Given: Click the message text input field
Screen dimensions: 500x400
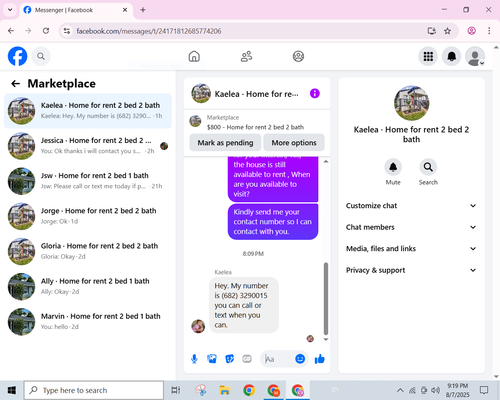Looking at the screenshot, I should point(279,359).
